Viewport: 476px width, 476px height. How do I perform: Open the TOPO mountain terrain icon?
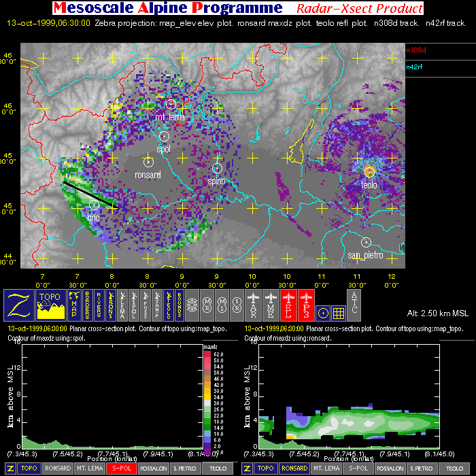[51, 304]
